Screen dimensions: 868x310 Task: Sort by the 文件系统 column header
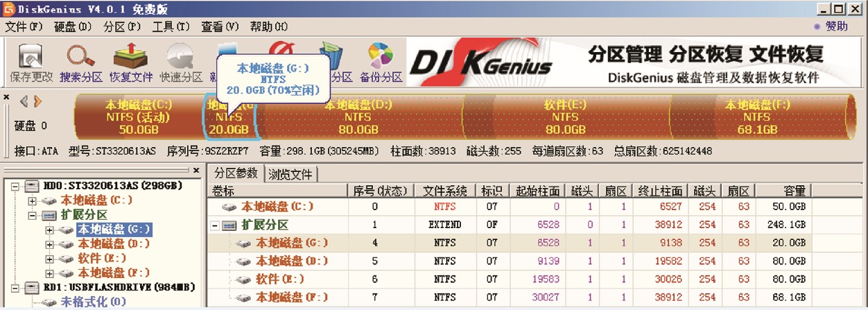(x=445, y=191)
